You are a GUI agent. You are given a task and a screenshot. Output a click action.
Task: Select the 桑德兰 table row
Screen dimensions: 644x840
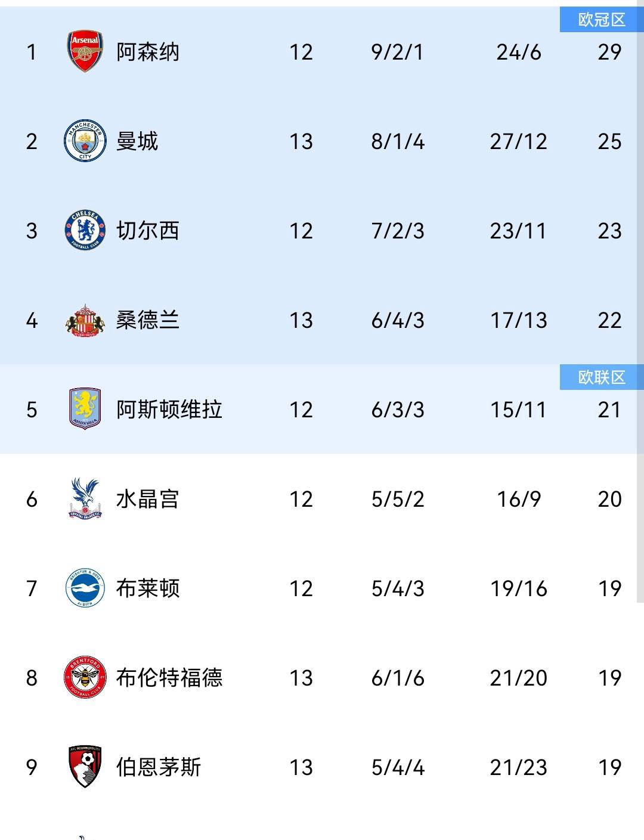[322, 321]
